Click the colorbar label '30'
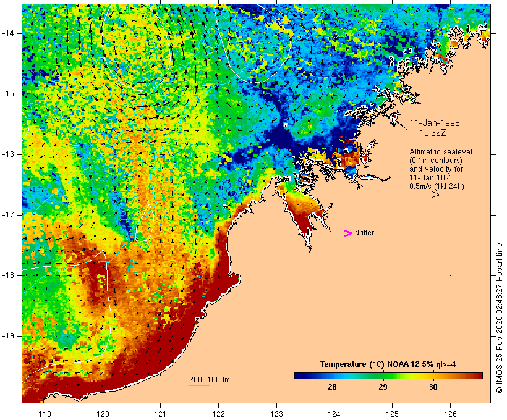The image size is (507, 420). tap(433, 387)
